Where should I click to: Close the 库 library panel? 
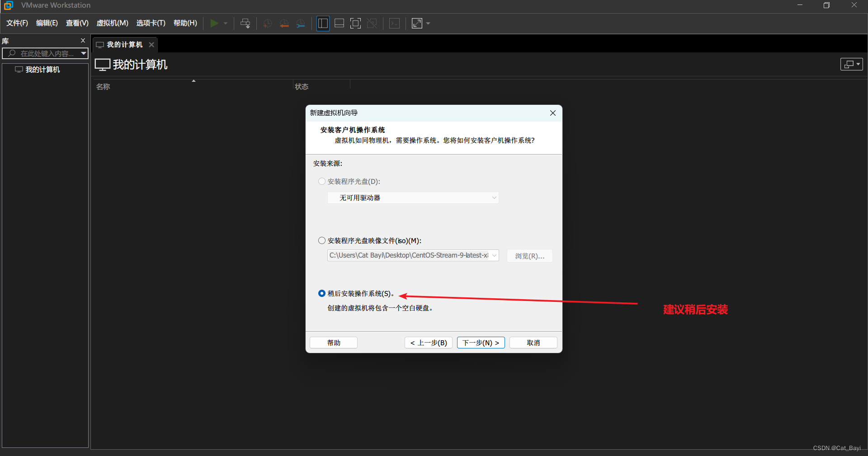(x=83, y=41)
